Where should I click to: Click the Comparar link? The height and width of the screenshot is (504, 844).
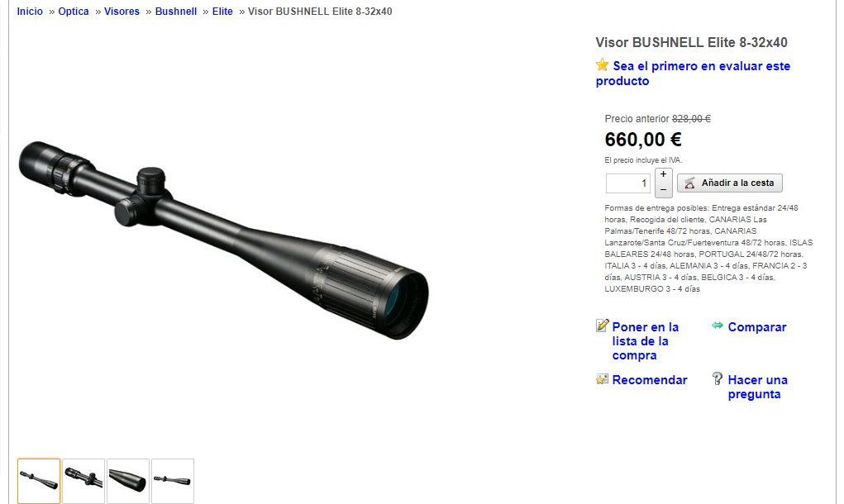coord(757,327)
